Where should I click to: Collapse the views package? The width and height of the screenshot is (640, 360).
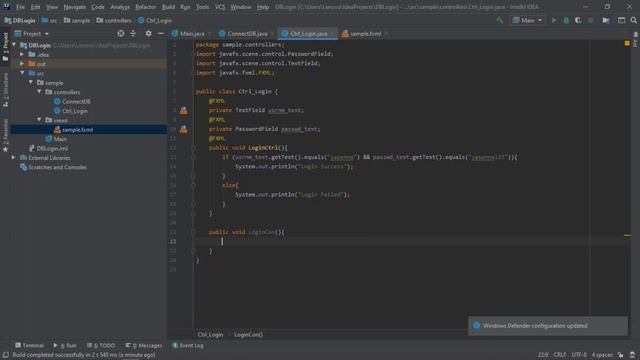click(x=39, y=120)
